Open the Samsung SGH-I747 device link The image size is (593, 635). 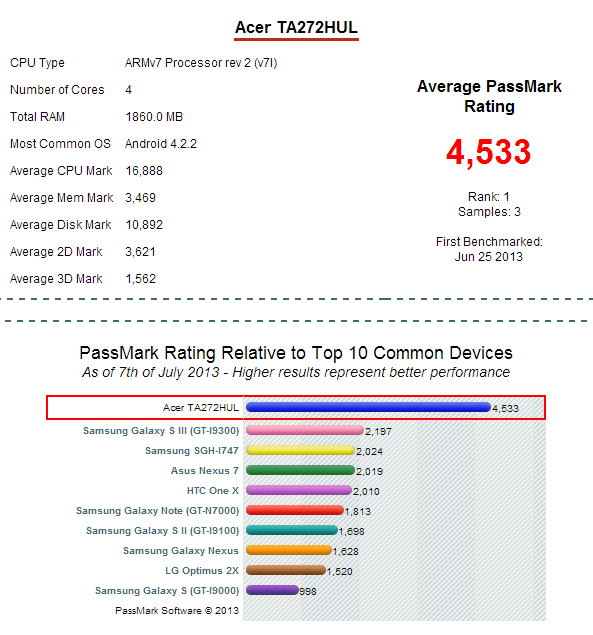(x=192, y=450)
